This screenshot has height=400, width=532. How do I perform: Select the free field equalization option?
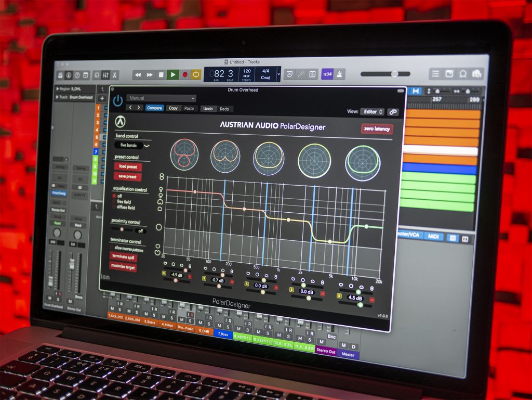pos(115,201)
